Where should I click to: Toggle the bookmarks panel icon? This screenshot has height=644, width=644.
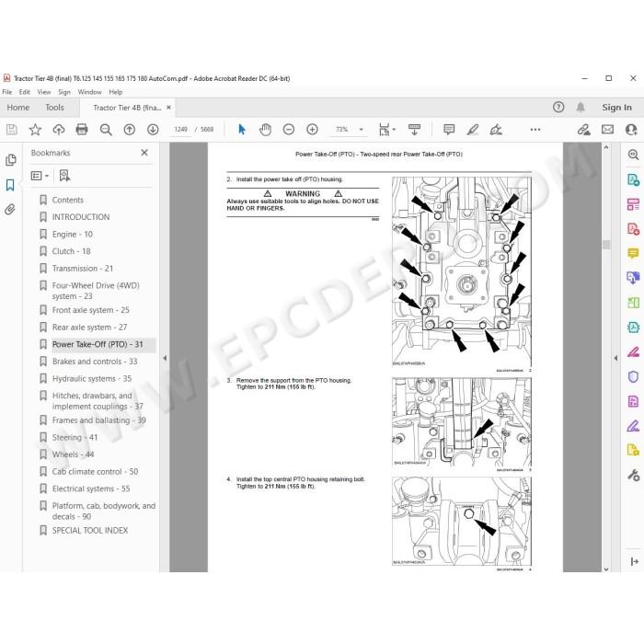[10, 185]
